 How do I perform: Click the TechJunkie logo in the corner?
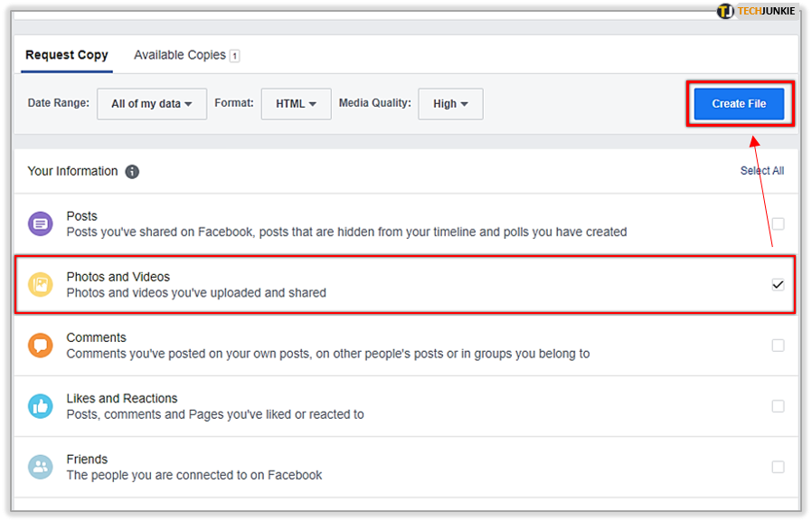pyautogui.click(x=758, y=11)
